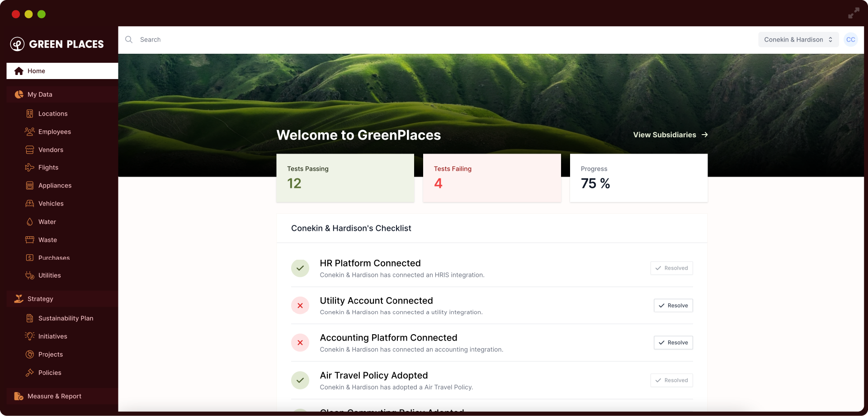Click the arrow beside View Subsidiaries
This screenshot has width=868, height=416.
(705, 135)
